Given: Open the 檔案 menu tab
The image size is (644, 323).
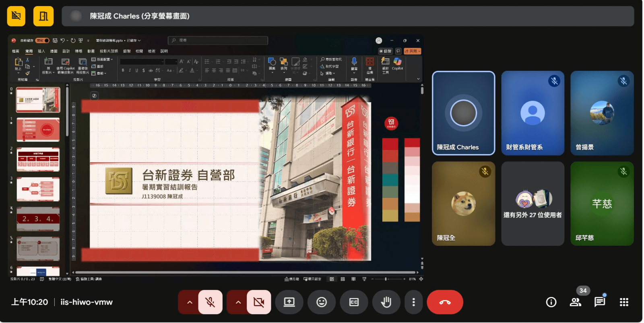Looking at the screenshot, I should click(x=16, y=51).
